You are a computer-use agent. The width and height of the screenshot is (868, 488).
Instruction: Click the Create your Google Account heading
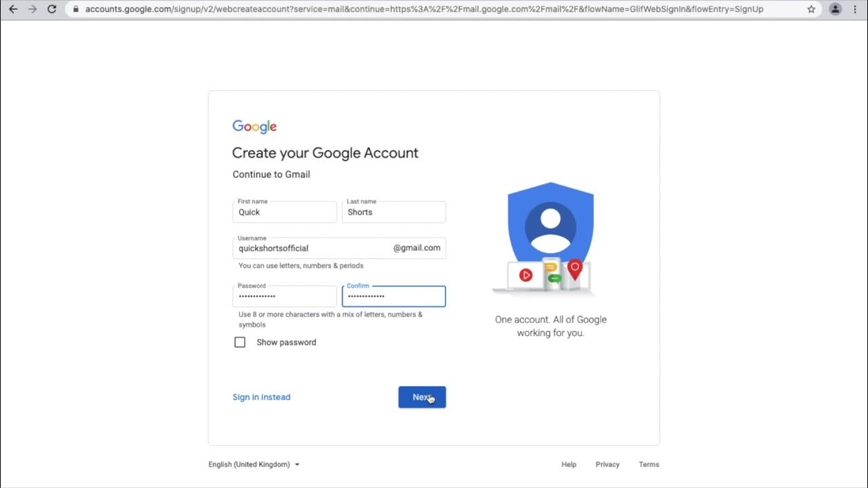click(325, 153)
